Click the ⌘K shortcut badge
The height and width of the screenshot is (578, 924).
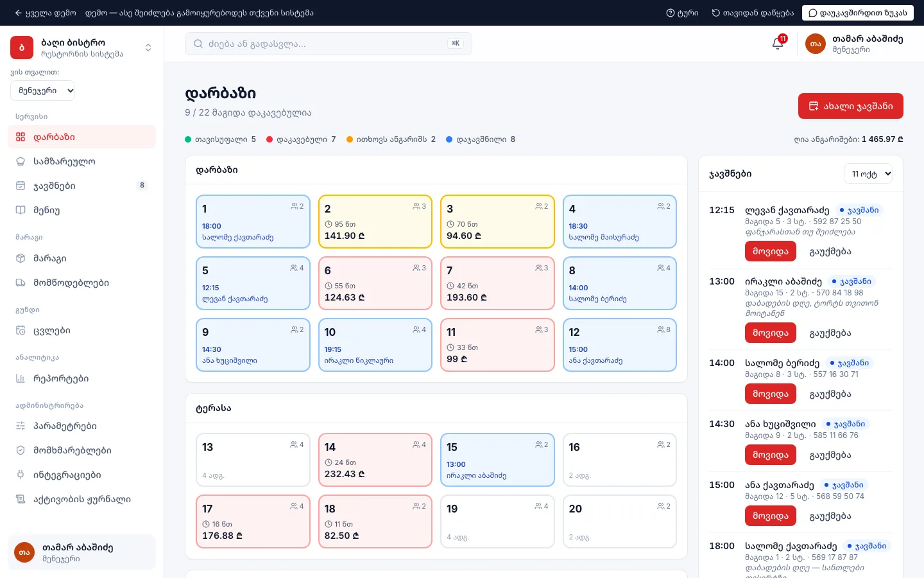(456, 44)
